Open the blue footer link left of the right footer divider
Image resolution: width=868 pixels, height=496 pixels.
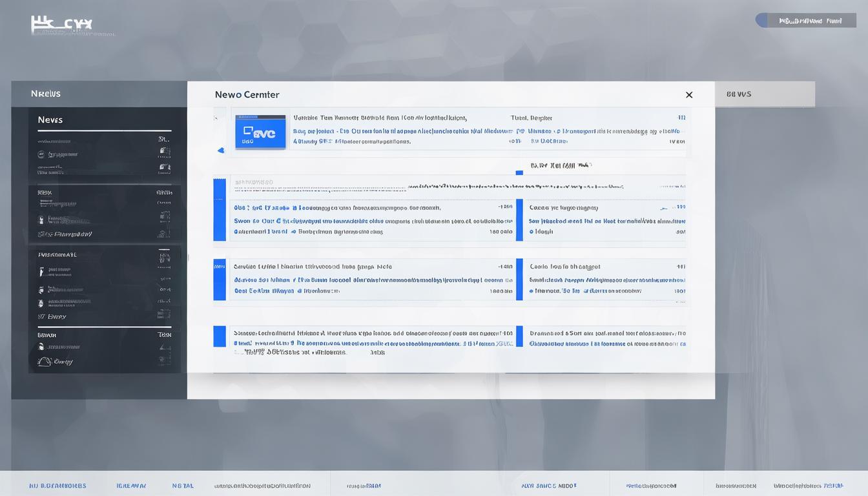point(549,486)
